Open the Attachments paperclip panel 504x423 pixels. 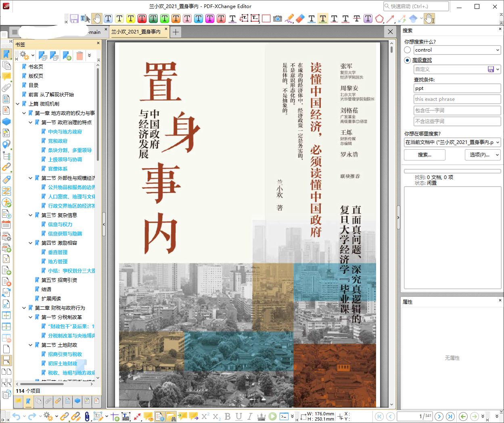pyautogui.click(x=6, y=88)
